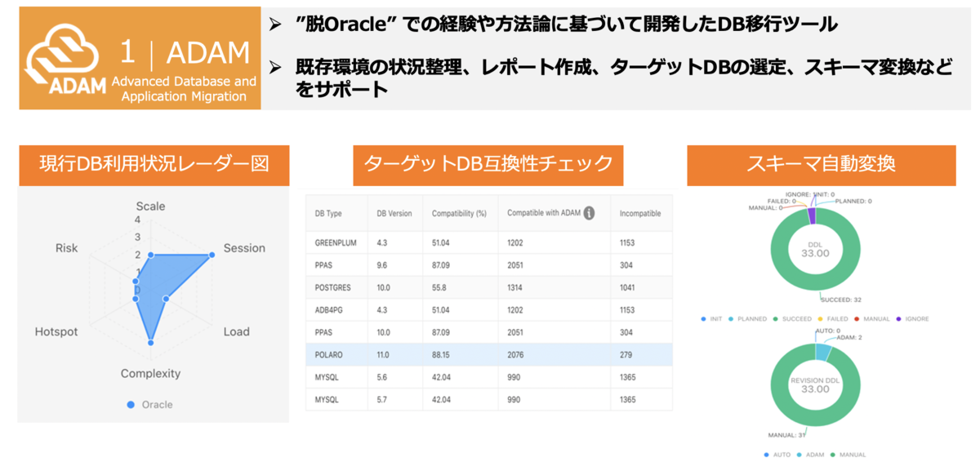Click the Load axis label on radar

click(237, 331)
